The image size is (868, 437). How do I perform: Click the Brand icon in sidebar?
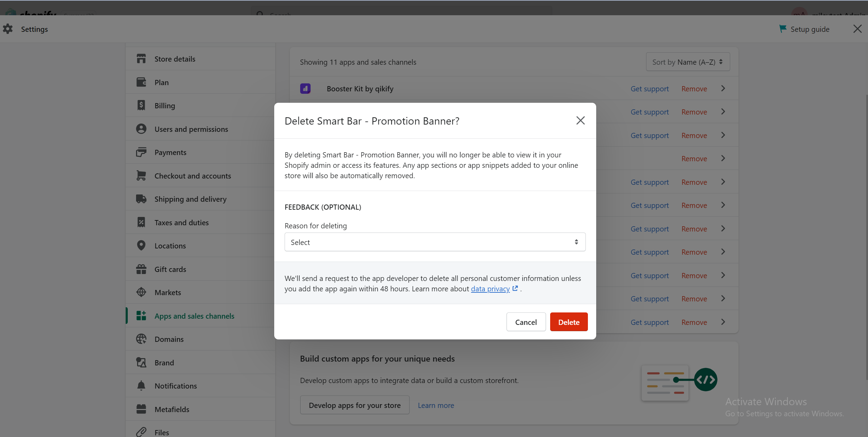tap(141, 362)
